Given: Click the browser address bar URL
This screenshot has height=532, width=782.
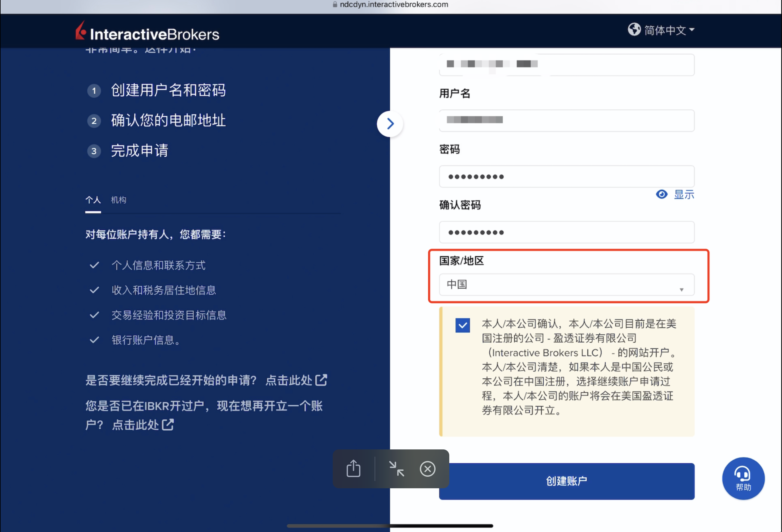Looking at the screenshot, I should click(x=394, y=4).
